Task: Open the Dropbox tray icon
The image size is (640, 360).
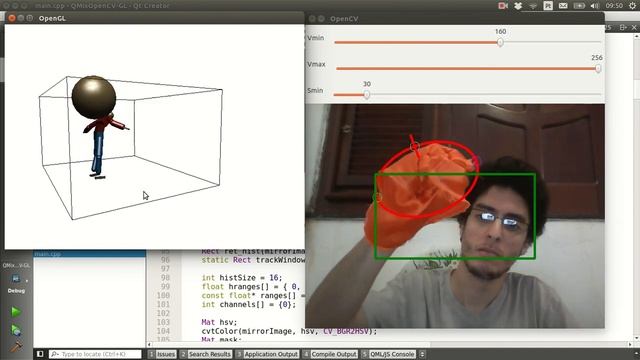Action: point(518,6)
